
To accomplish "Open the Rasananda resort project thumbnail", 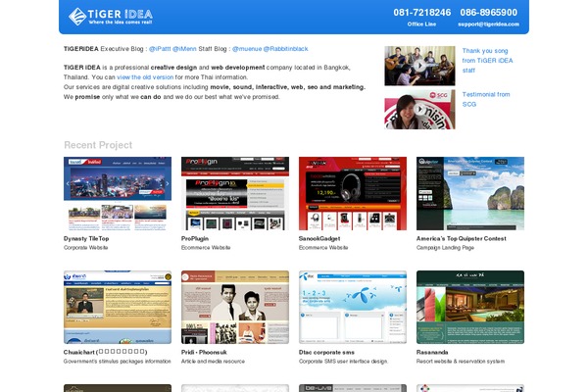I will (470, 307).
